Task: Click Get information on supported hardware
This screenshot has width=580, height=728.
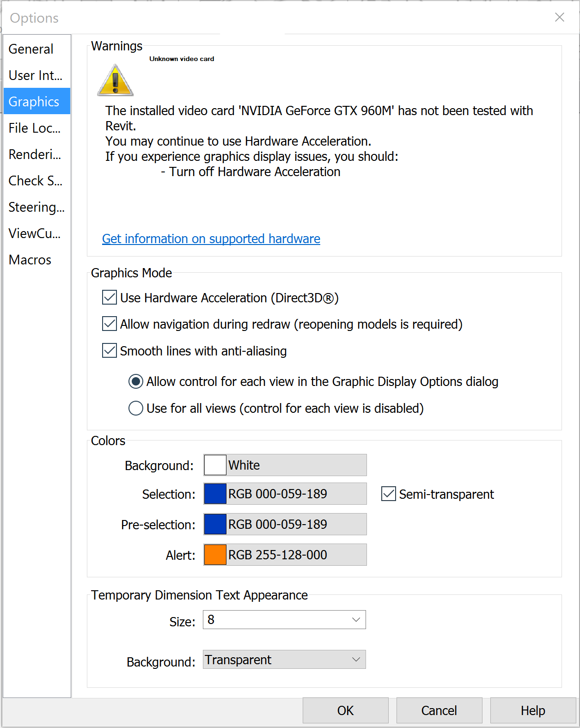Action: [211, 239]
